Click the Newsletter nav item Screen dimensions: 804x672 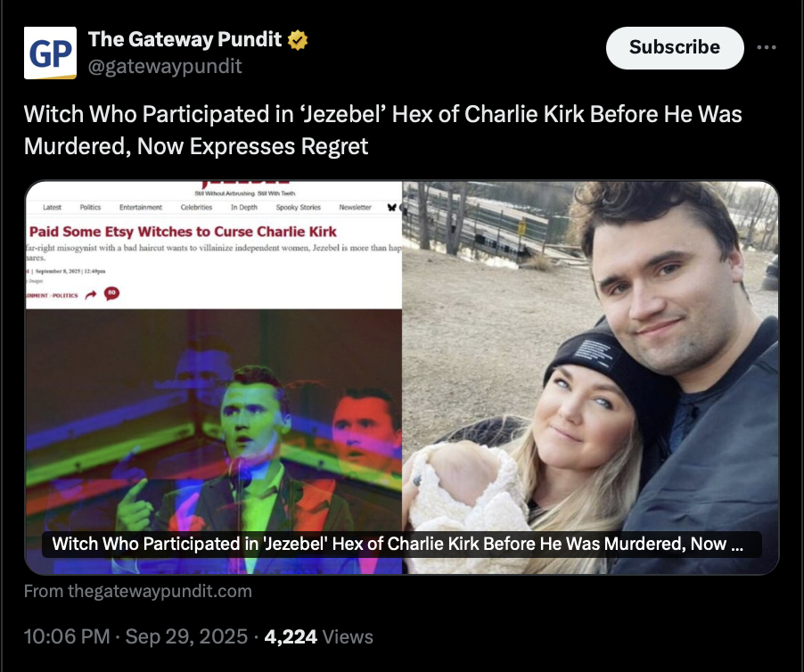point(355,207)
